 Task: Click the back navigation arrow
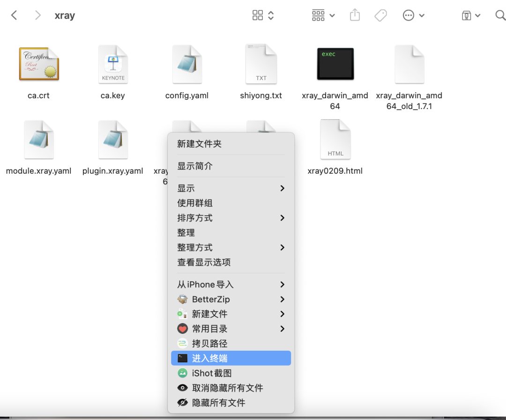(14, 15)
